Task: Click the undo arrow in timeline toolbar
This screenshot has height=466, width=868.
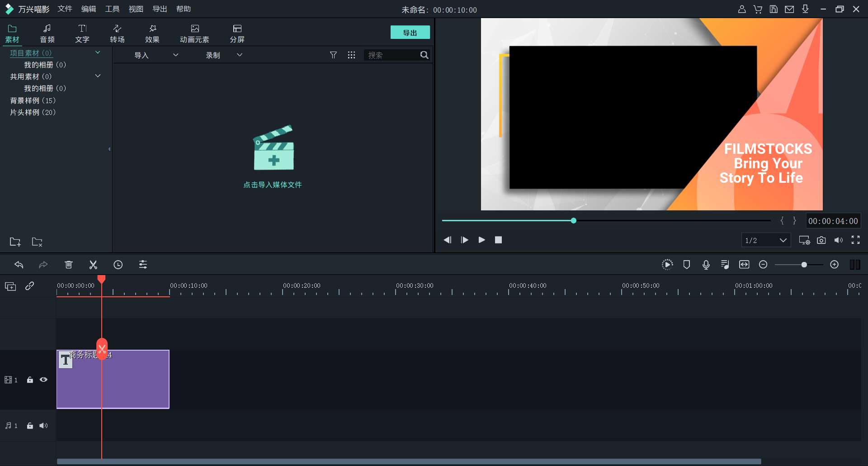Action: pos(19,265)
